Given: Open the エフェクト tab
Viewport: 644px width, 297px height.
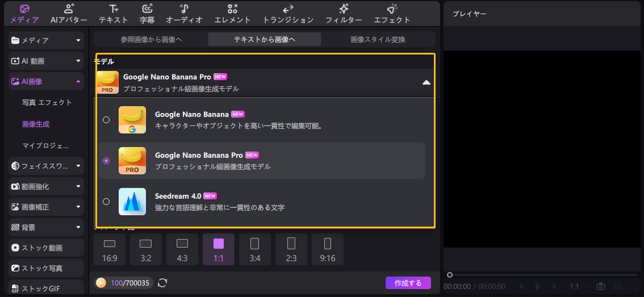Looking at the screenshot, I should [x=392, y=14].
